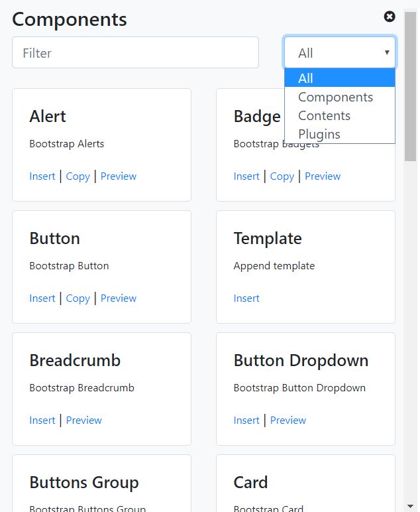Copy the Alert component
The width and height of the screenshot is (420, 512).
pyautogui.click(x=78, y=176)
